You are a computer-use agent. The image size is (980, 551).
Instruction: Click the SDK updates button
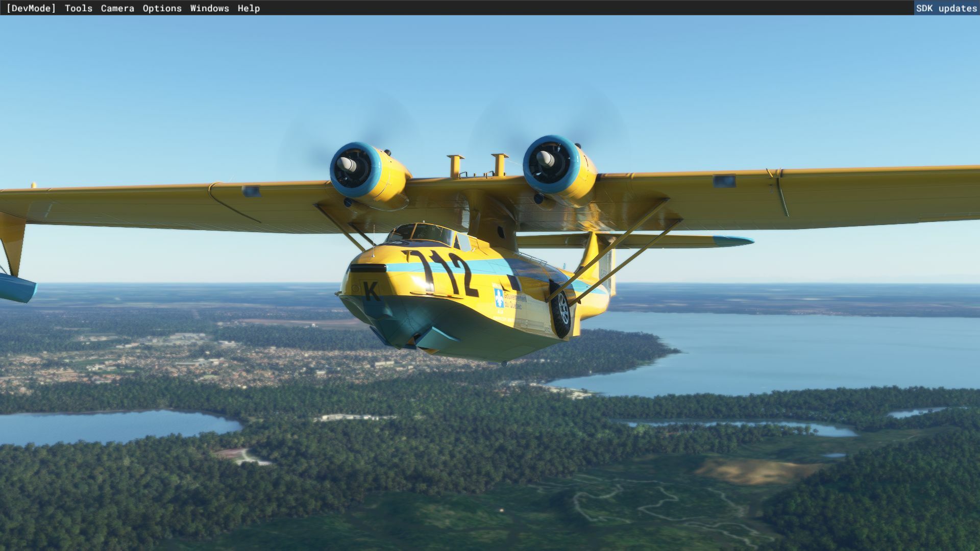[946, 8]
